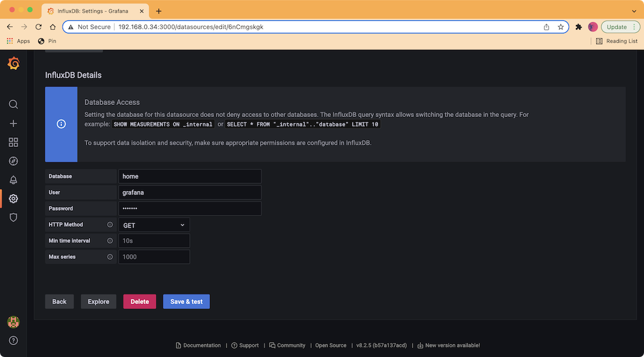644x357 pixels.
Task: Open the Open Source footer link
Action: [x=330, y=346]
